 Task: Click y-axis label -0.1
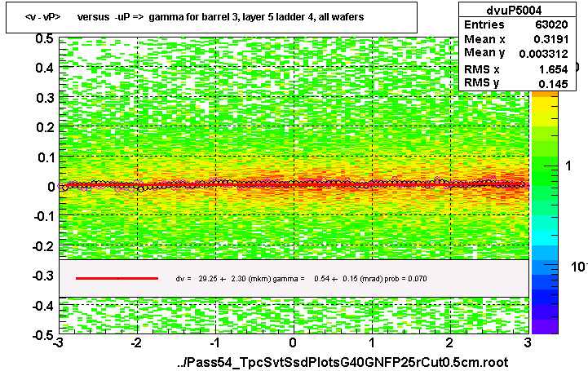pos(43,216)
